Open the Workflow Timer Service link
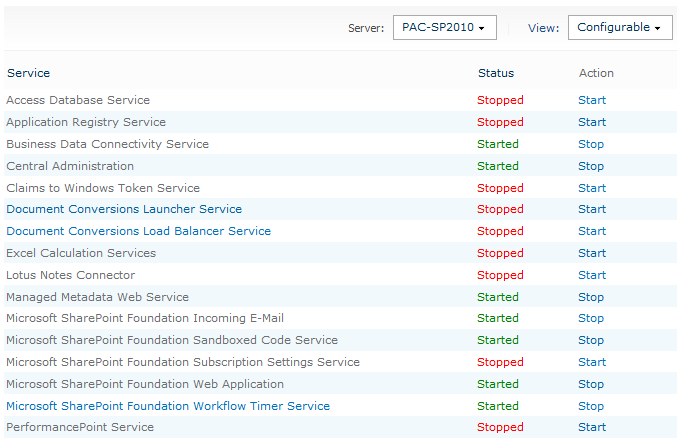Image resolution: width=682 pixels, height=443 pixels. pyautogui.click(x=168, y=406)
